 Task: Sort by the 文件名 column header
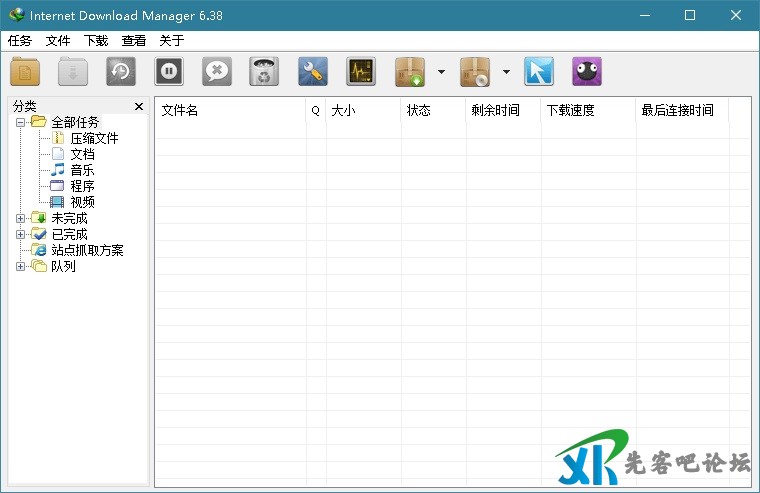230,110
